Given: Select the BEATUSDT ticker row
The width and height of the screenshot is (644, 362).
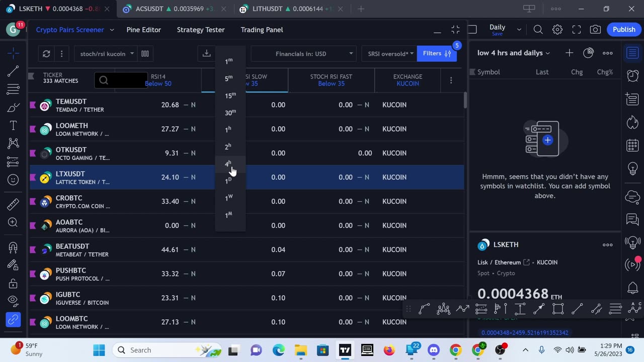Looking at the screenshot, I should (x=247, y=249).
